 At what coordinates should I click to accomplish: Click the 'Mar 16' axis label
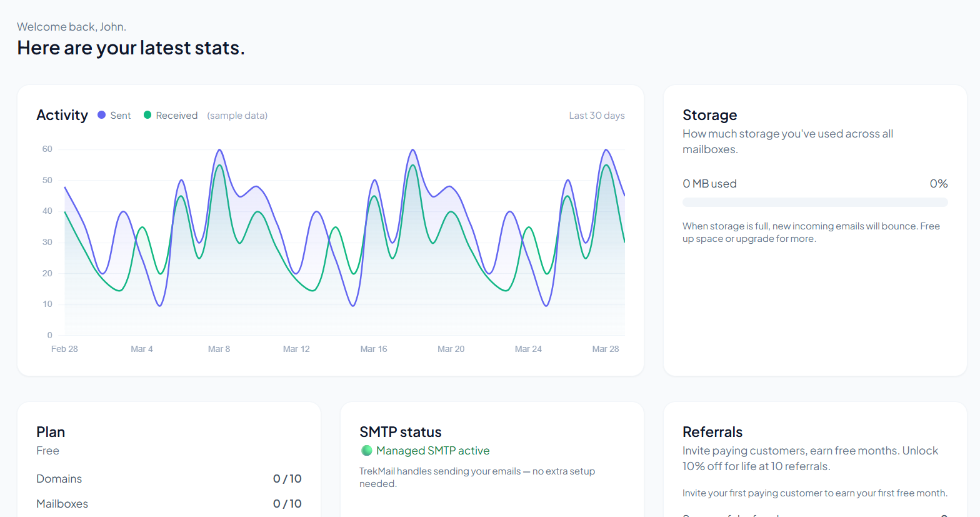coord(374,349)
